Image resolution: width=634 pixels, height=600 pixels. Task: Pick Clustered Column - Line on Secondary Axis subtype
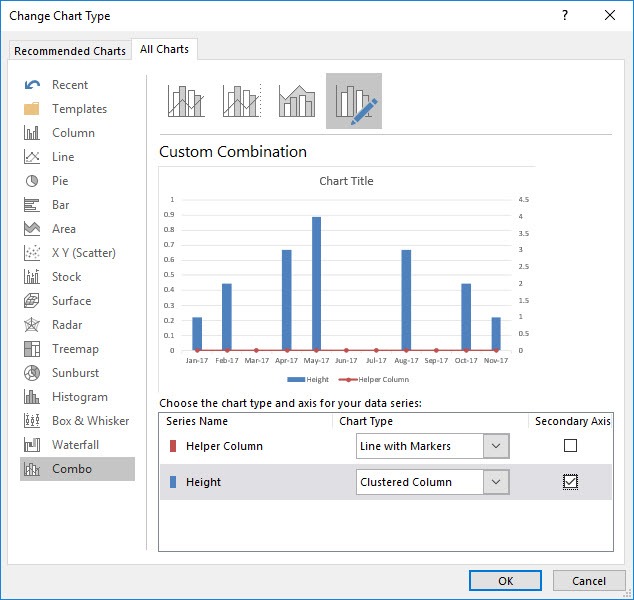(x=242, y=101)
